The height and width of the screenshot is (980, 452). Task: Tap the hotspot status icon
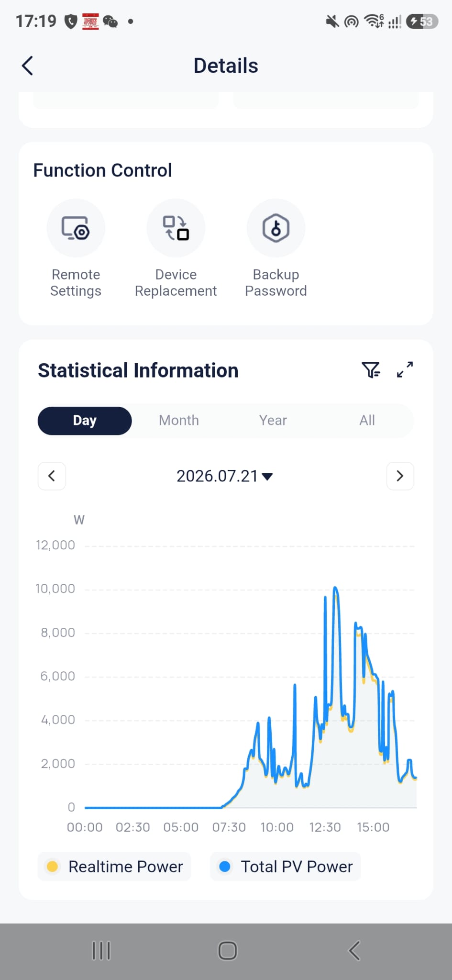(352, 22)
